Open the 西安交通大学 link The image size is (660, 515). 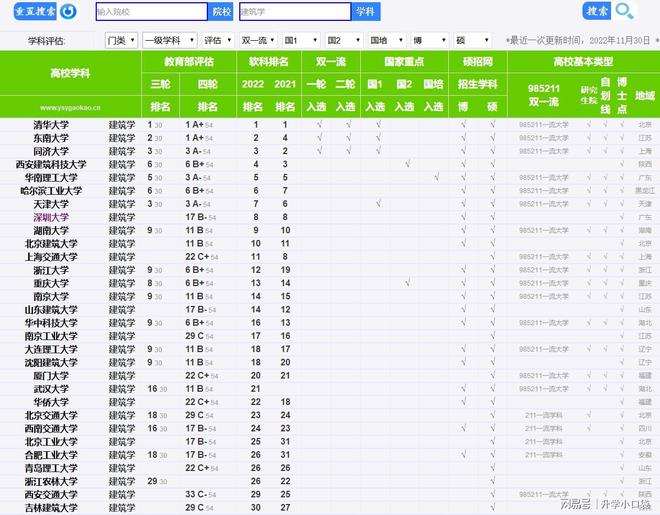coord(51,495)
